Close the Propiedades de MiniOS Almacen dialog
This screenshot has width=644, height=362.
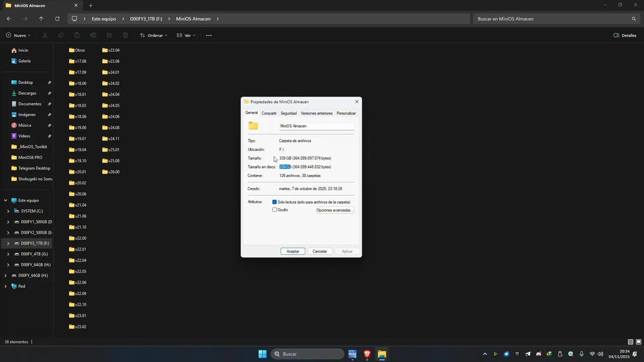pyautogui.click(x=357, y=102)
